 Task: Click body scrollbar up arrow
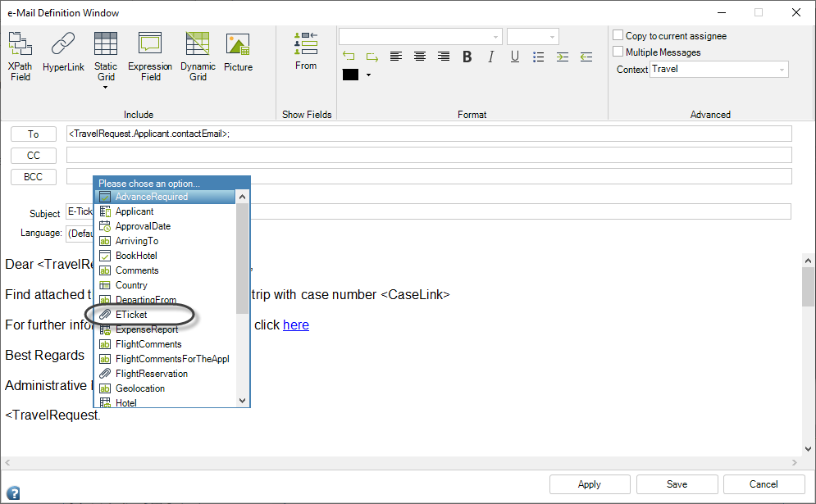pyautogui.click(x=808, y=261)
